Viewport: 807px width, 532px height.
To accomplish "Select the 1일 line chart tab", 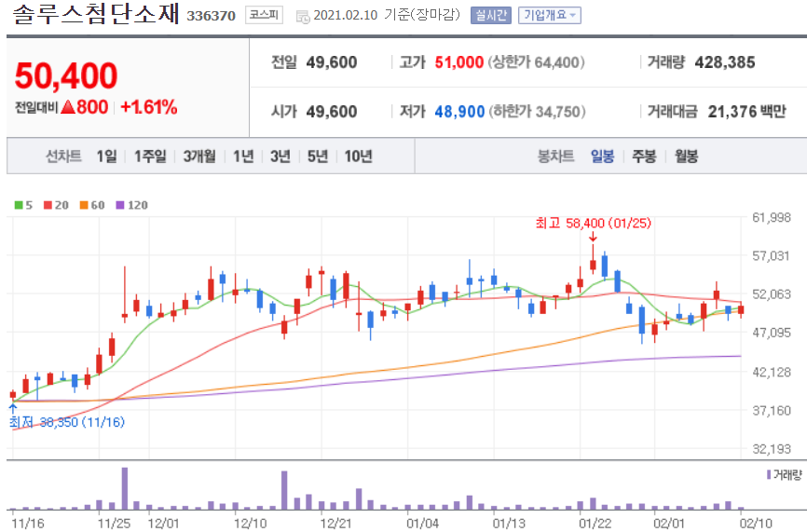I will tap(106, 156).
